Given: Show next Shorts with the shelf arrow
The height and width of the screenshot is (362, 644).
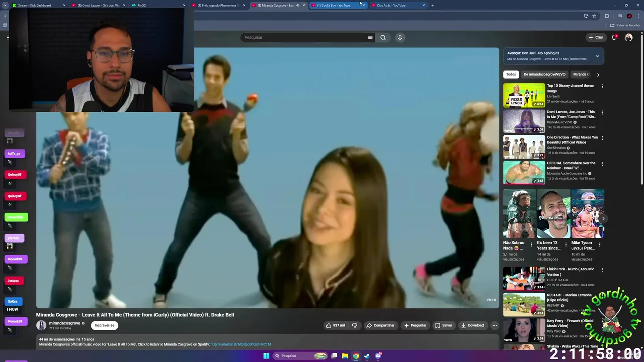Looking at the screenshot, I should [603, 218].
